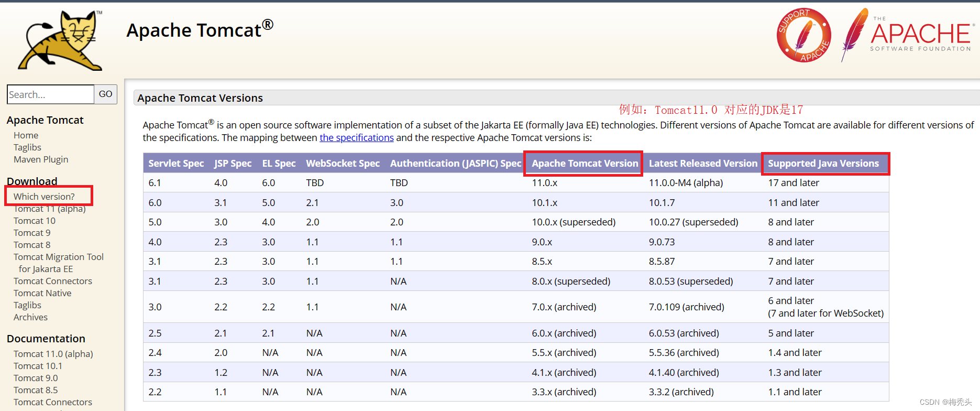
Task: Open the Tomcat 10 download link
Action: [x=35, y=221]
